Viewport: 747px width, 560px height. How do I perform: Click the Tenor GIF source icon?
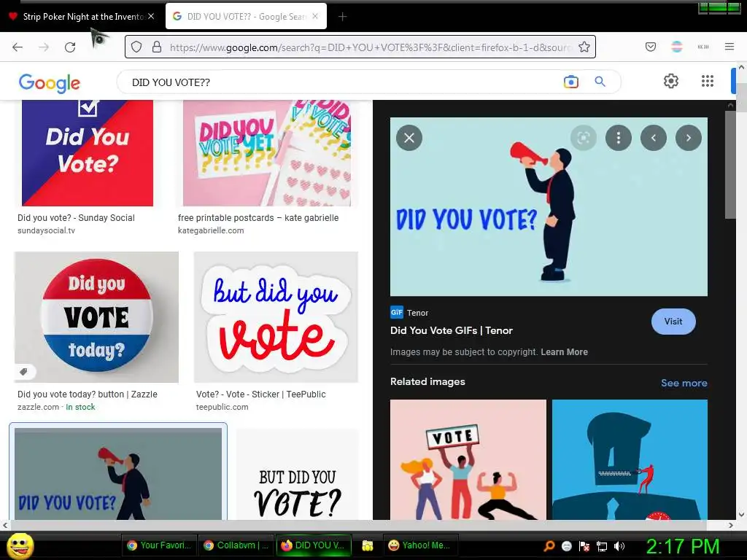pyautogui.click(x=396, y=312)
